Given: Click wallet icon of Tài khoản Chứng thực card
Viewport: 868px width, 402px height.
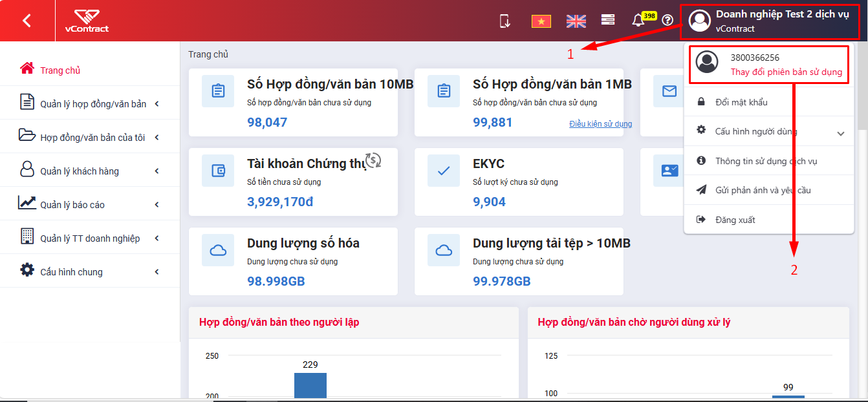Looking at the screenshot, I should (x=218, y=171).
